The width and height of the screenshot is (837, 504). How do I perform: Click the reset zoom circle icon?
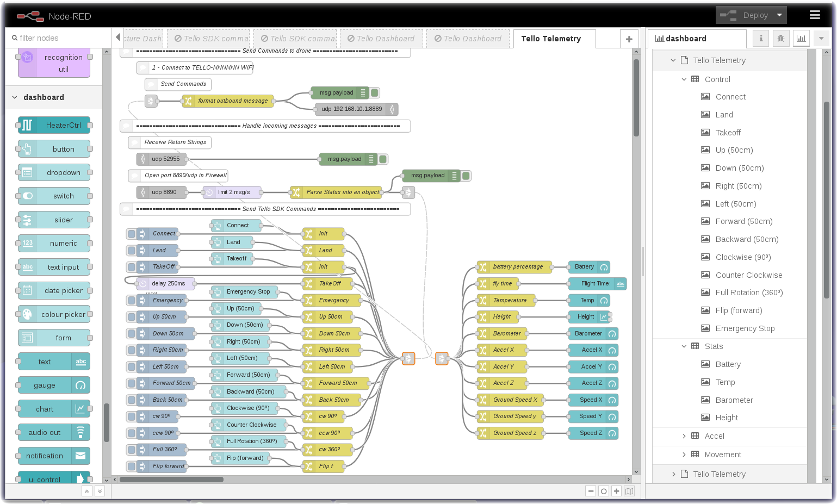(603, 491)
